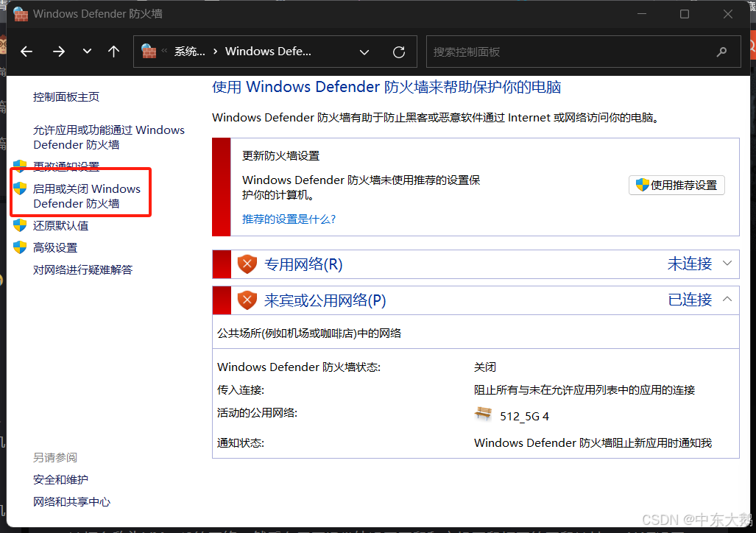The height and width of the screenshot is (533, 756).
Task: Minimize the Windows Defender 防火墙 window
Action: pyautogui.click(x=642, y=14)
